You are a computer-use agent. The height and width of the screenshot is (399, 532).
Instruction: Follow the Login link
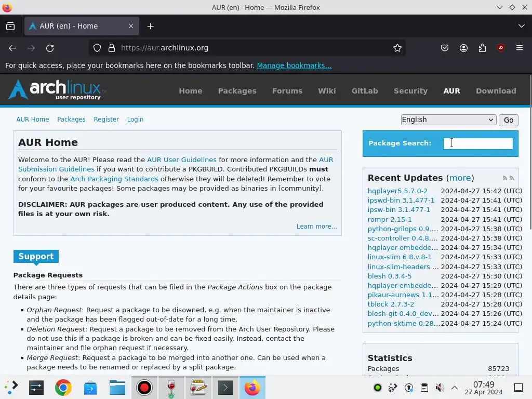[x=135, y=119]
